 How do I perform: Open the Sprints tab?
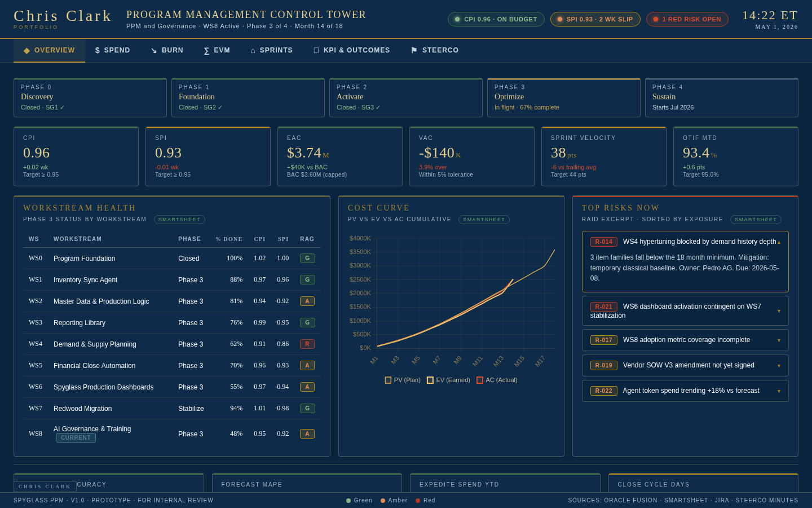point(272,50)
